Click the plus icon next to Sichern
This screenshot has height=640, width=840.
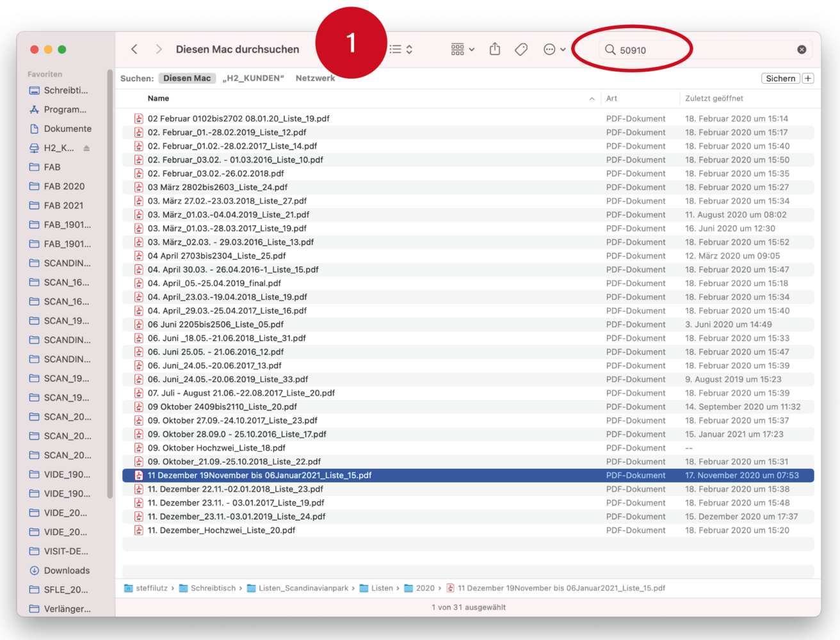point(808,78)
